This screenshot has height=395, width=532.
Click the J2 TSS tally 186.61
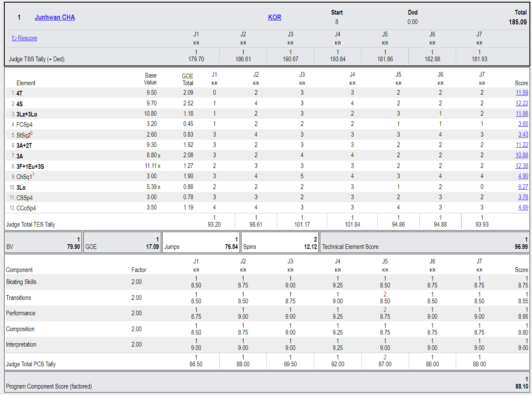[243, 59]
